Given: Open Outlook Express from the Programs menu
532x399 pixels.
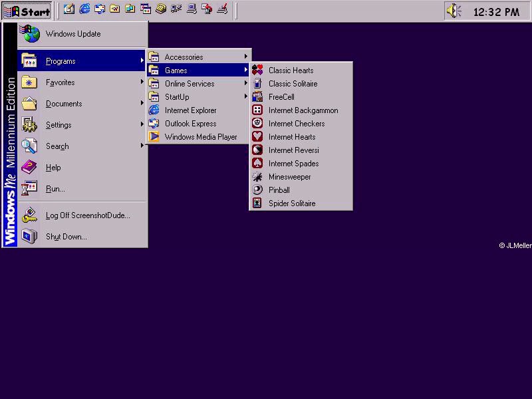Looking at the screenshot, I should coord(199,124).
